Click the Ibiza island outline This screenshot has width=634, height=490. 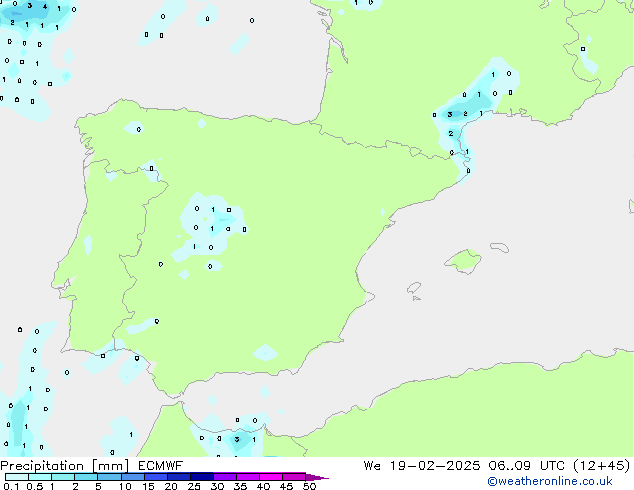point(414,288)
